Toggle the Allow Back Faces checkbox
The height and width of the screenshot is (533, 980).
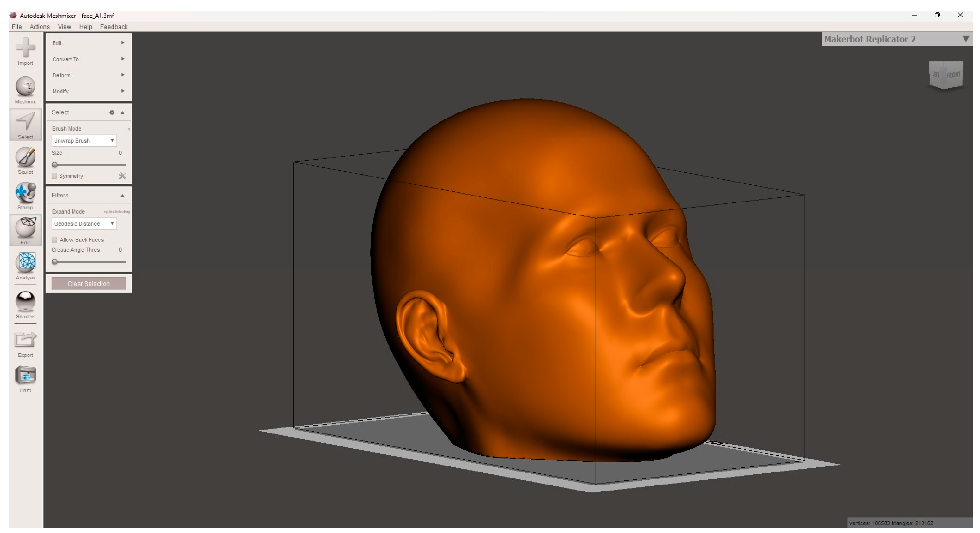coord(55,240)
